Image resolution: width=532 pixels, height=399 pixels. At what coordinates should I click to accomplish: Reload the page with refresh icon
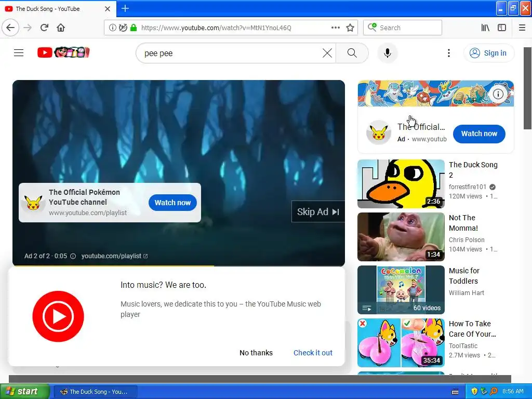click(44, 28)
